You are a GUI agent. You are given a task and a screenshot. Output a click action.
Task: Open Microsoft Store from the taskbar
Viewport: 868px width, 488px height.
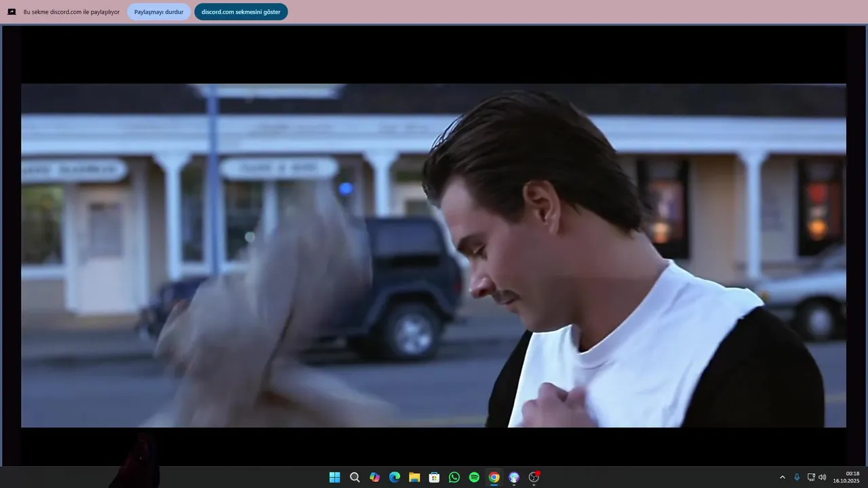point(435,477)
